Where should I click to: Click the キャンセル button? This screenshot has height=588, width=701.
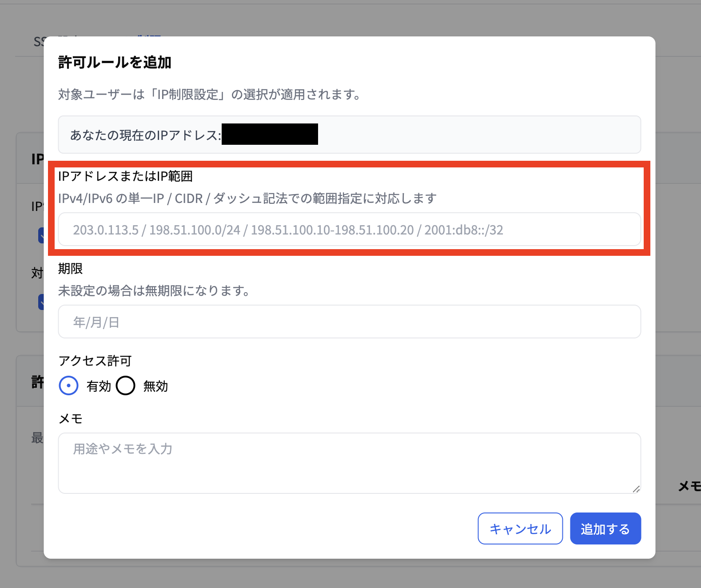tap(520, 528)
